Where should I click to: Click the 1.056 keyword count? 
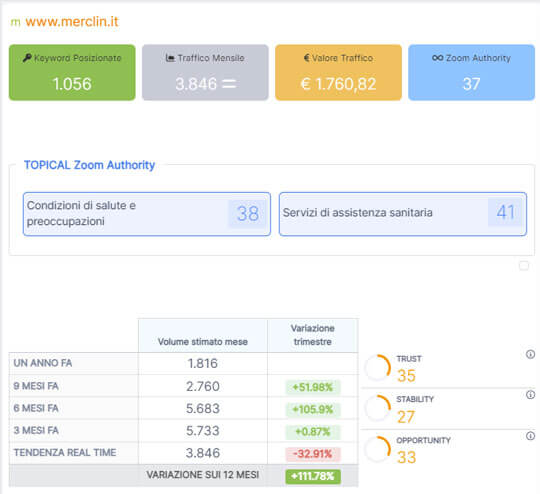72,84
